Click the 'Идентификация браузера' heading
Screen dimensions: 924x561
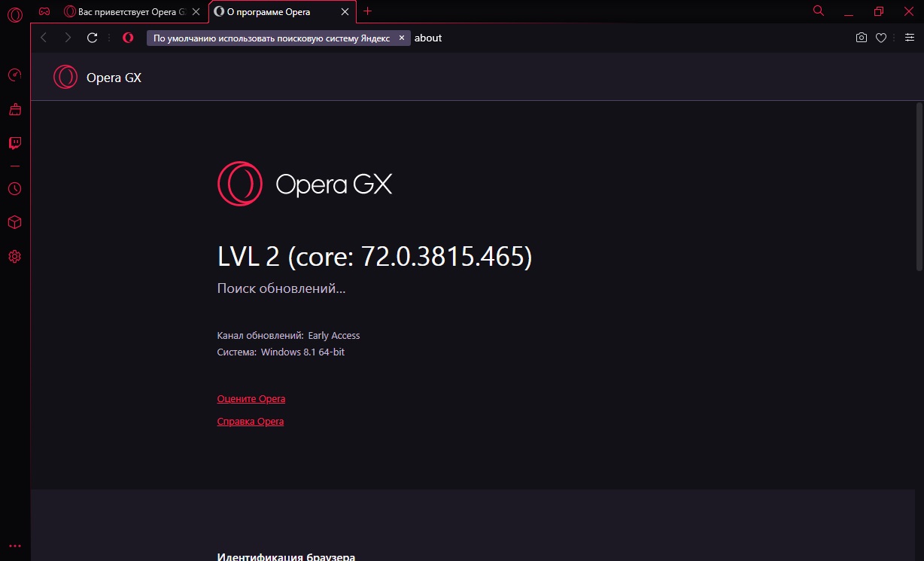(x=286, y=556)
